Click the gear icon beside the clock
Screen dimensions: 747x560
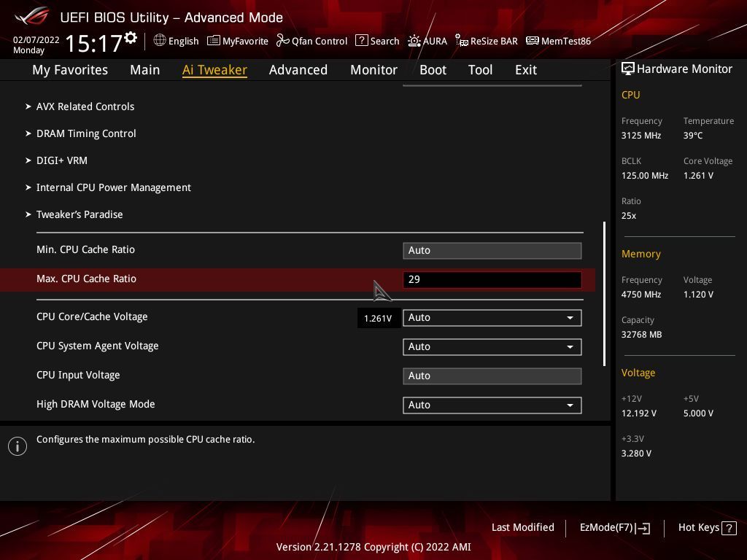131,38
